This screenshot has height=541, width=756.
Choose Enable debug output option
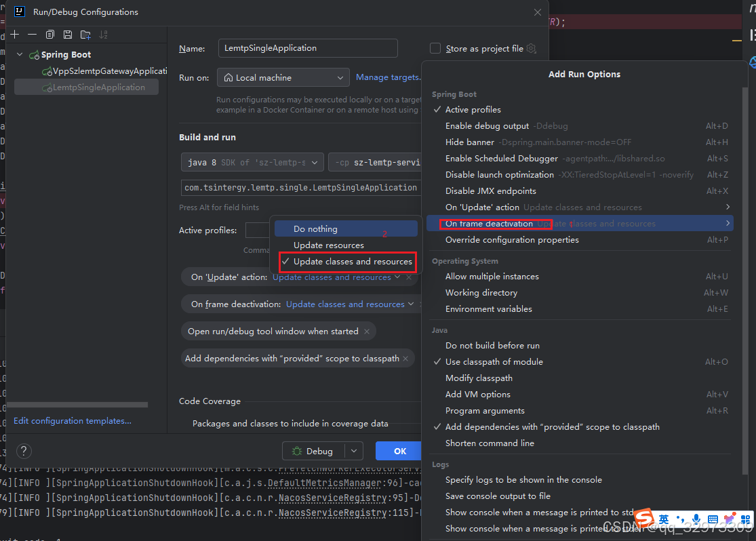pos(580,126)
